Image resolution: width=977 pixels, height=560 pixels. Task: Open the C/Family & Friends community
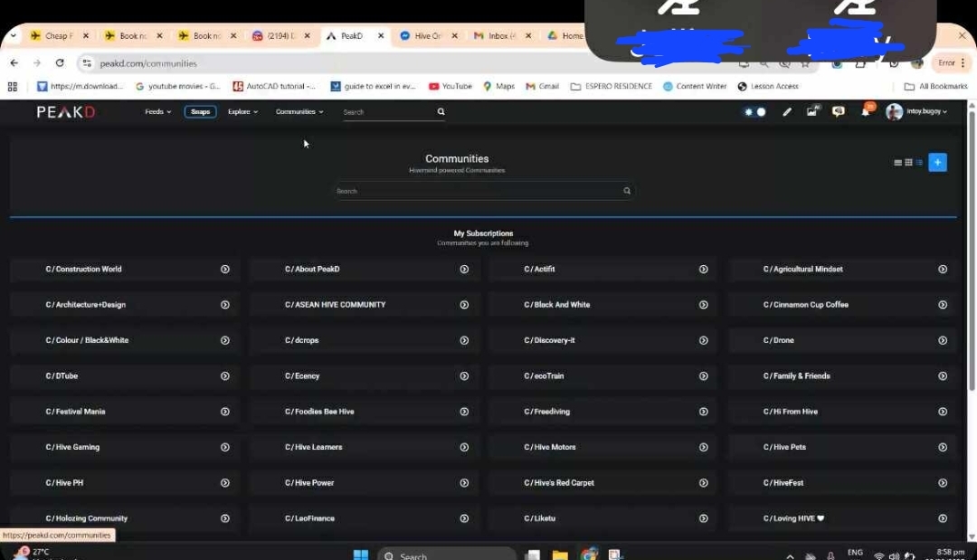[x=797, y=376]
